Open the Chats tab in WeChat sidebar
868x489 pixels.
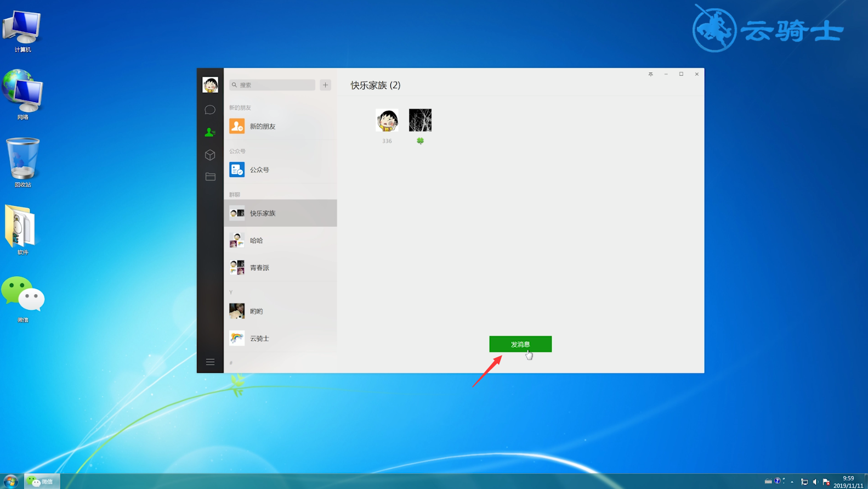coord(210,110)
